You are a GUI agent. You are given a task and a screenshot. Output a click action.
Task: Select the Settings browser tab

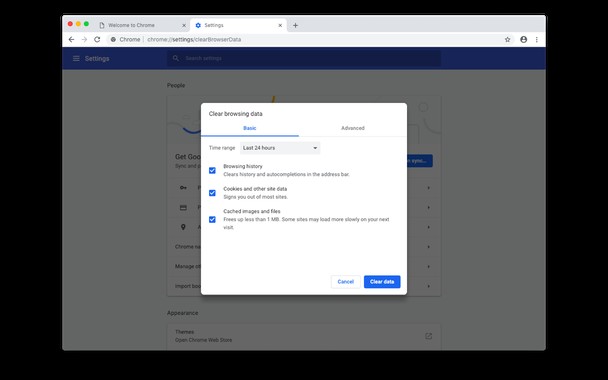coord(238,25)
